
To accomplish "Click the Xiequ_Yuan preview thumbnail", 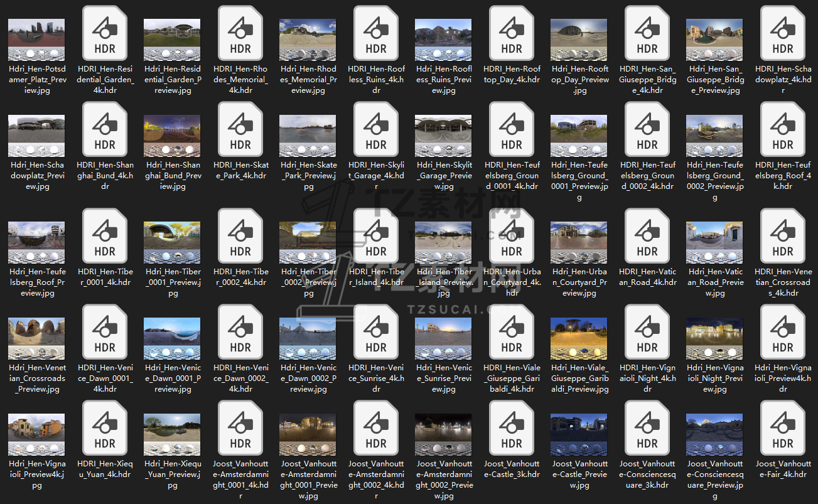I will 172,434.
